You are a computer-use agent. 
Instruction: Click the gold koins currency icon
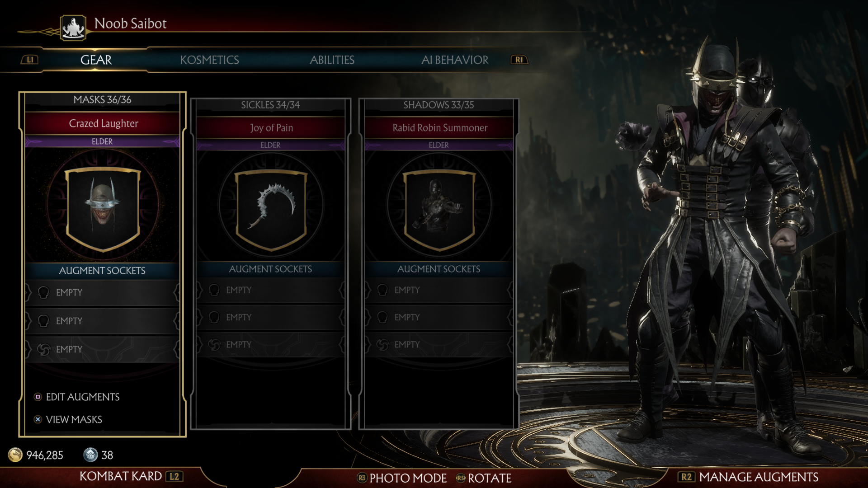15,455
